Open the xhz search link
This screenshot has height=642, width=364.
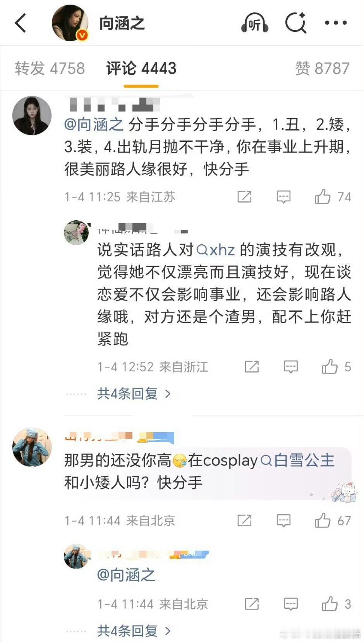tap(216, 250)
